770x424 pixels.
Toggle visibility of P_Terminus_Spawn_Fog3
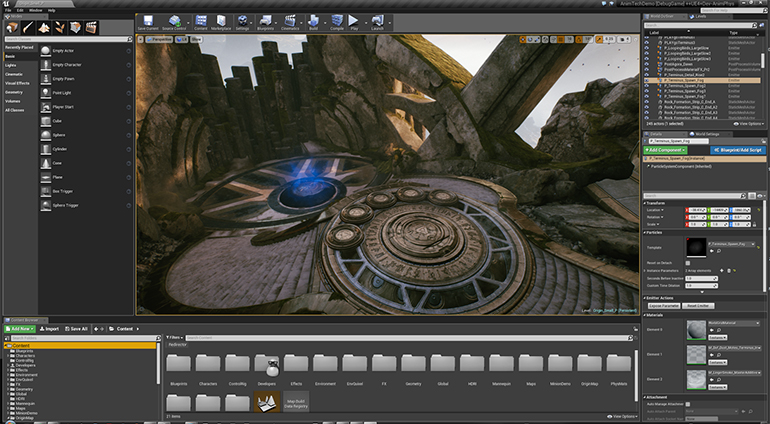pyautogui.click(x=647, y=91)
